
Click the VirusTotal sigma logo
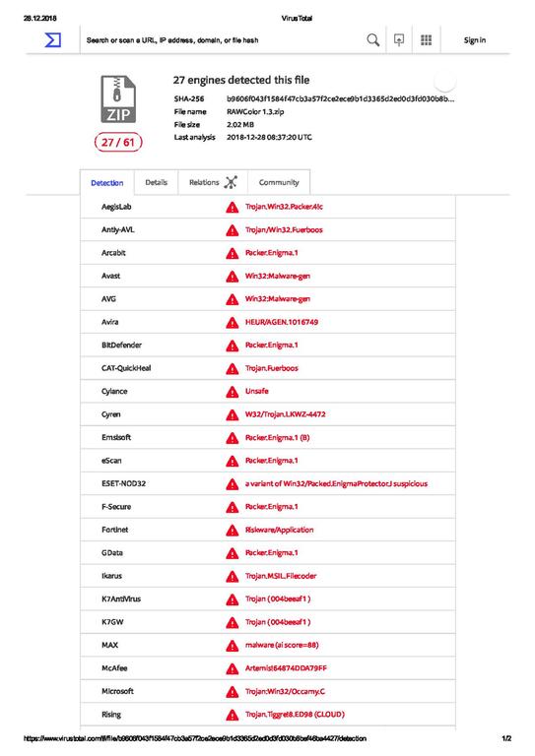[x=52, y=39]
